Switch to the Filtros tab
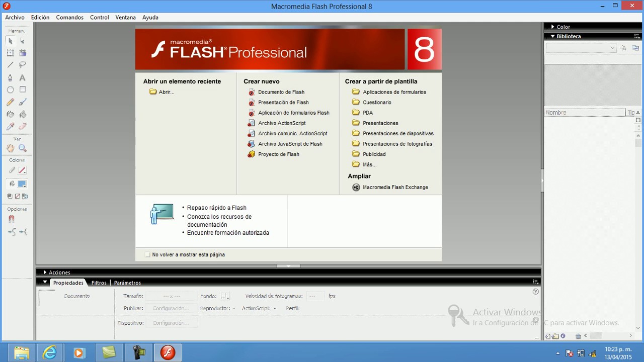 pyautogui.click(x=99, y=283)
